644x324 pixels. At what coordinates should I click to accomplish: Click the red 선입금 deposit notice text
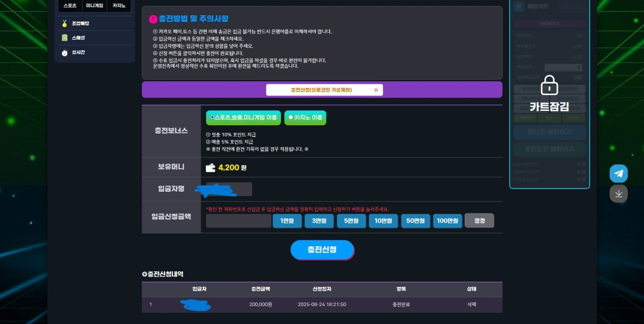tap(297, 209)
